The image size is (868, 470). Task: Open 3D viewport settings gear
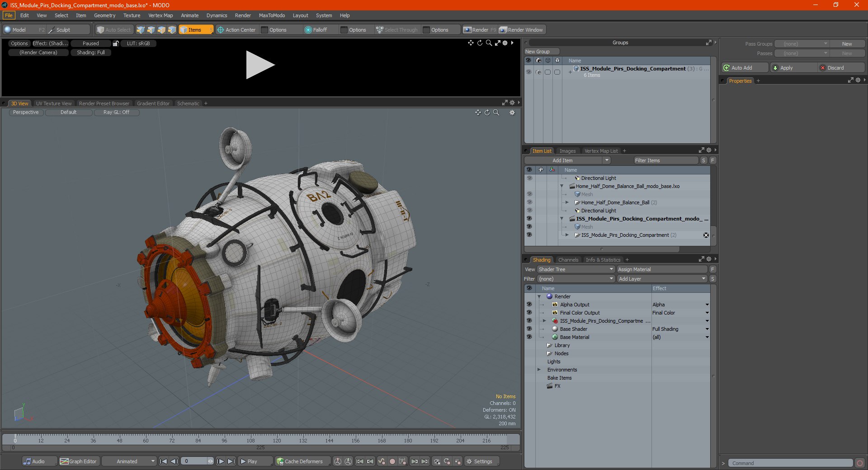[512, 113]
